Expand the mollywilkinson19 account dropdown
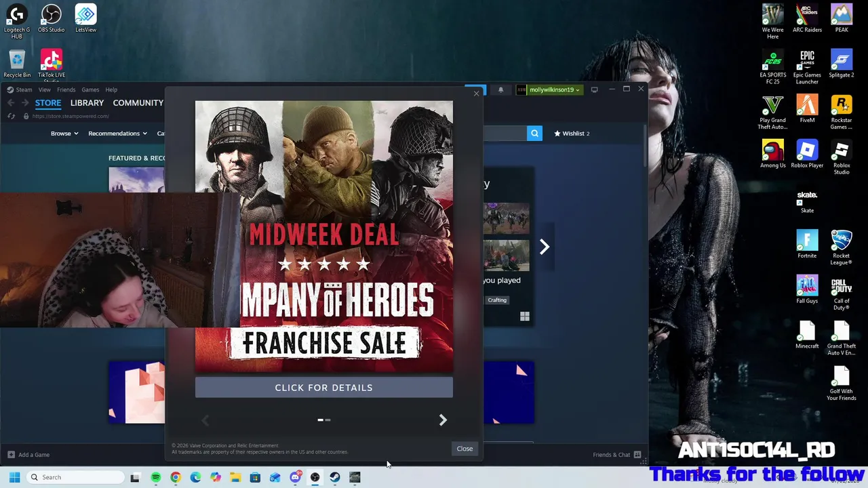Viewport: 868px width, 488px height. click(x=549, y=89)
